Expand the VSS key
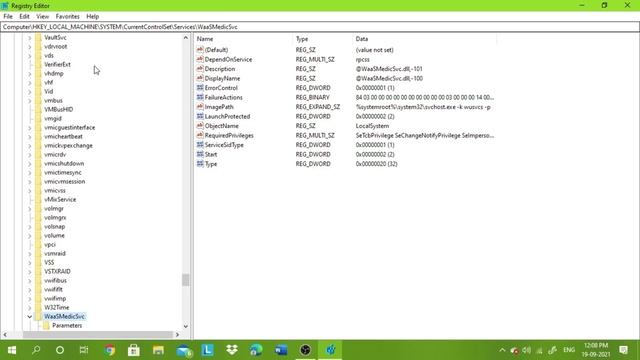The width and height of the screenshot is (640, 360). 29,262
